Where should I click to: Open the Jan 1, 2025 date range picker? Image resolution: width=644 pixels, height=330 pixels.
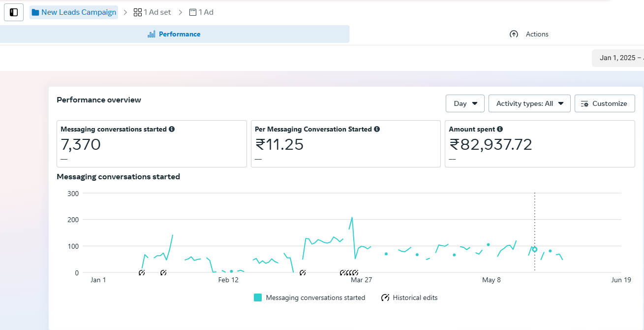point(618,58)
